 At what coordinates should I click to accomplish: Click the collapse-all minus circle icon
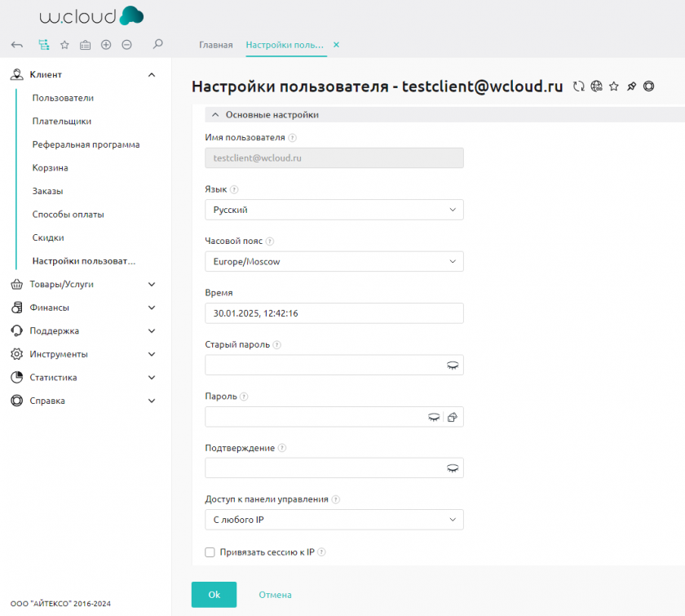(127, 45)
